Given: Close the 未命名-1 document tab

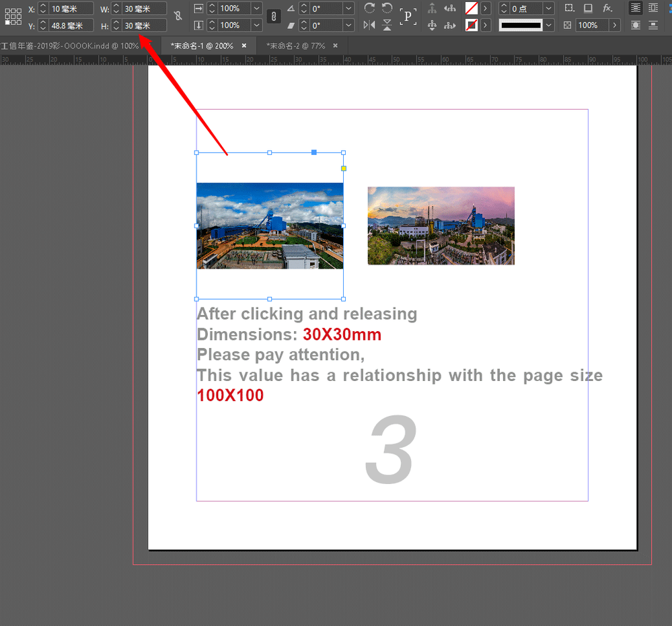Looking at the screenshot, I should click(x=244, y=46).
